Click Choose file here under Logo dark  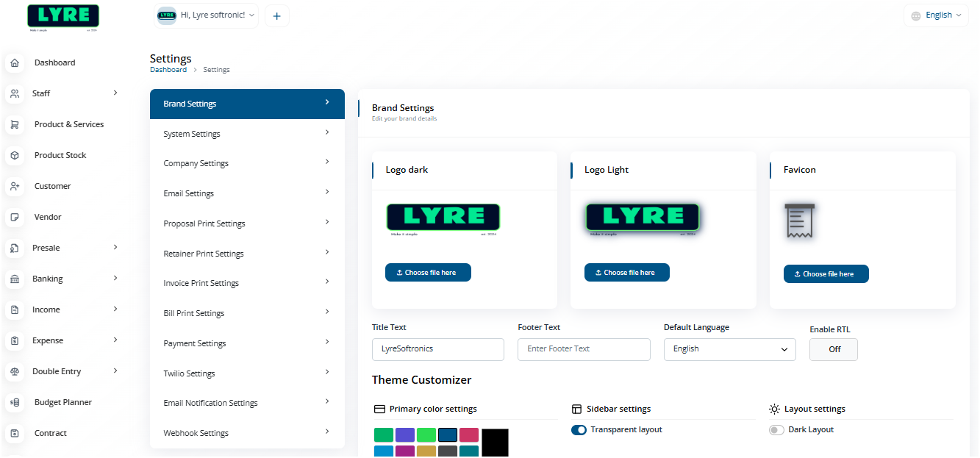tap(428, 273)
